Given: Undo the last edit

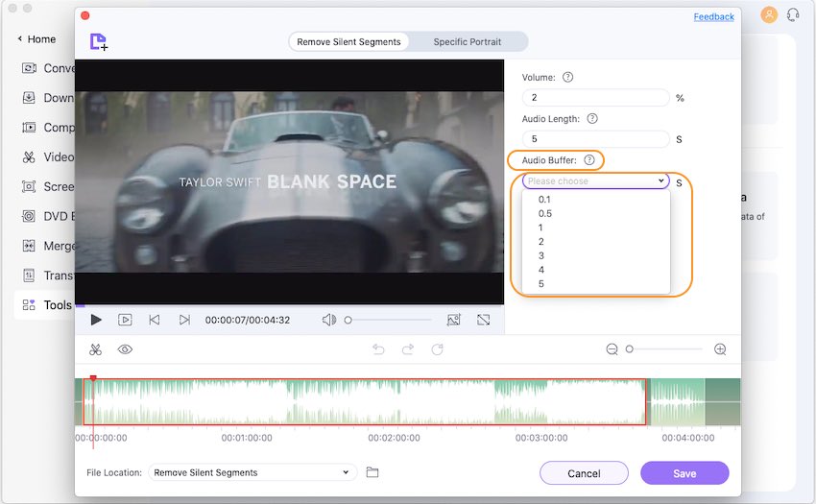Looking at the screenshot, I should point(378,349).
